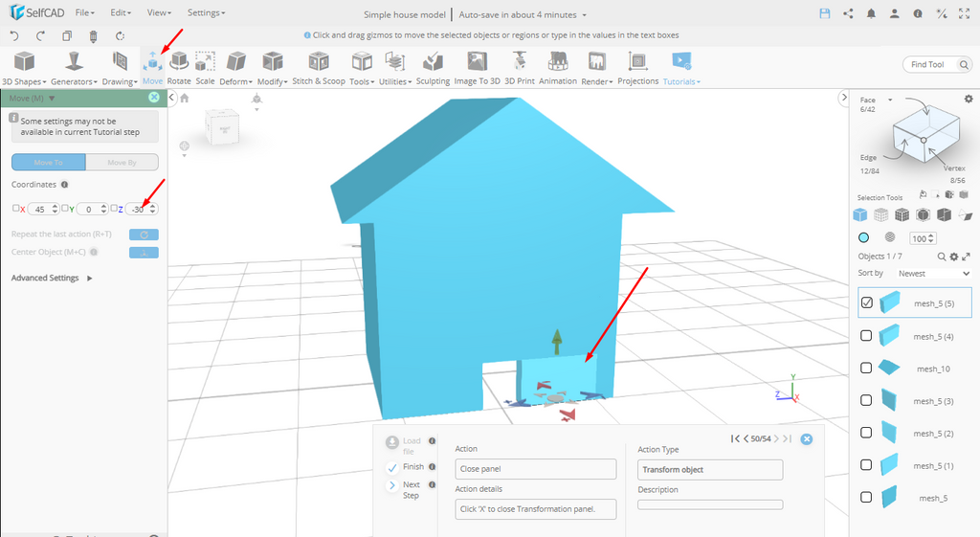Check the mesh_5 (2) object

point(866,433)
